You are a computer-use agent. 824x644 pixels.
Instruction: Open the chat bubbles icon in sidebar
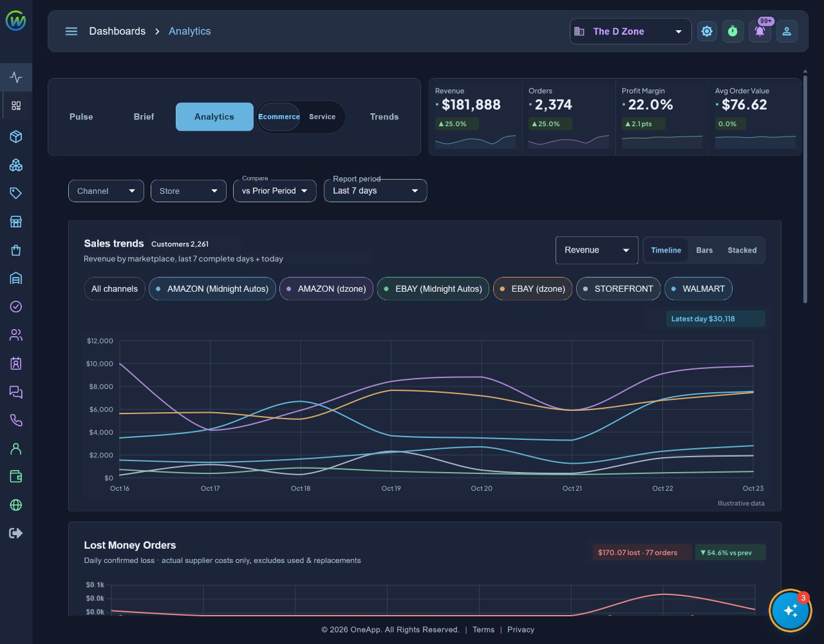pyautogui.click(x=16, y=392)
